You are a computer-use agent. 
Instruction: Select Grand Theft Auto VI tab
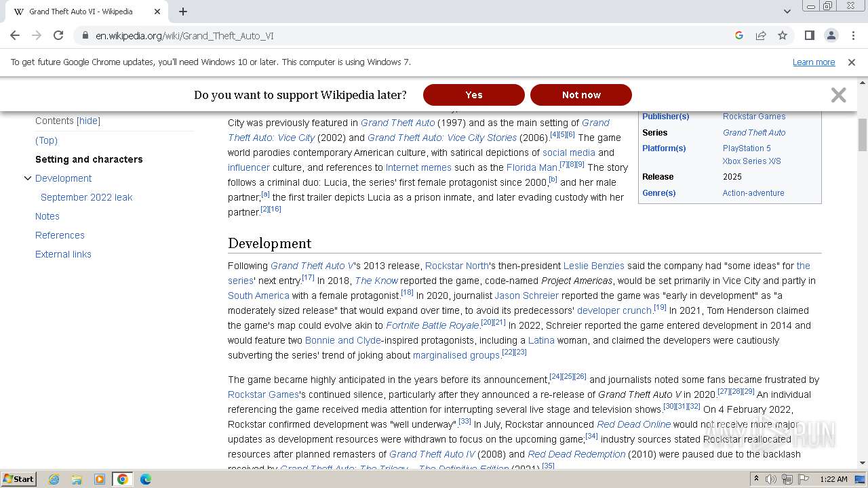(87, 12)
